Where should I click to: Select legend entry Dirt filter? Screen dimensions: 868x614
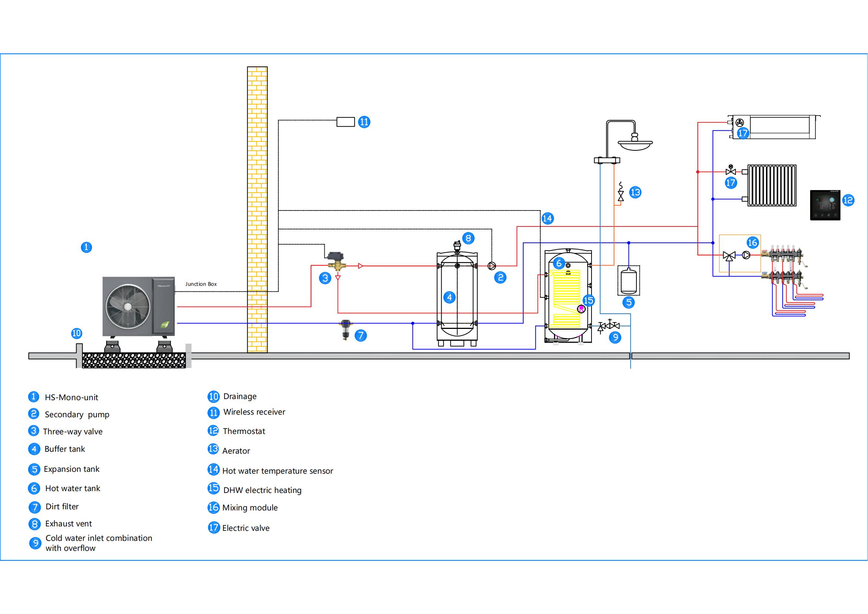tap(62, 506)
